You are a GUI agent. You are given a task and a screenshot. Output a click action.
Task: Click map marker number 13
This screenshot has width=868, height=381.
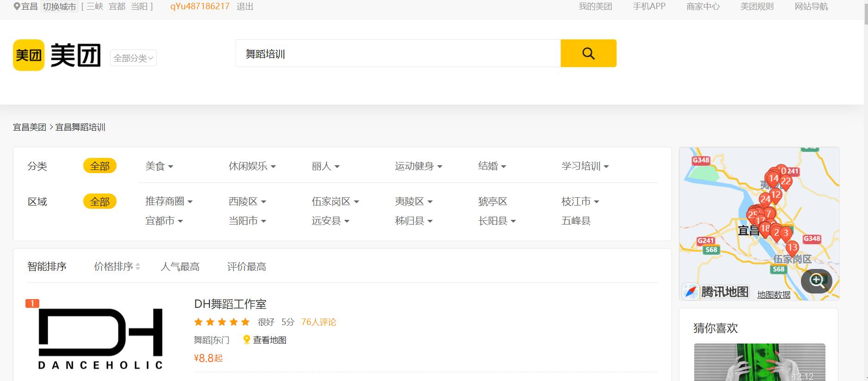click(793, 248)
